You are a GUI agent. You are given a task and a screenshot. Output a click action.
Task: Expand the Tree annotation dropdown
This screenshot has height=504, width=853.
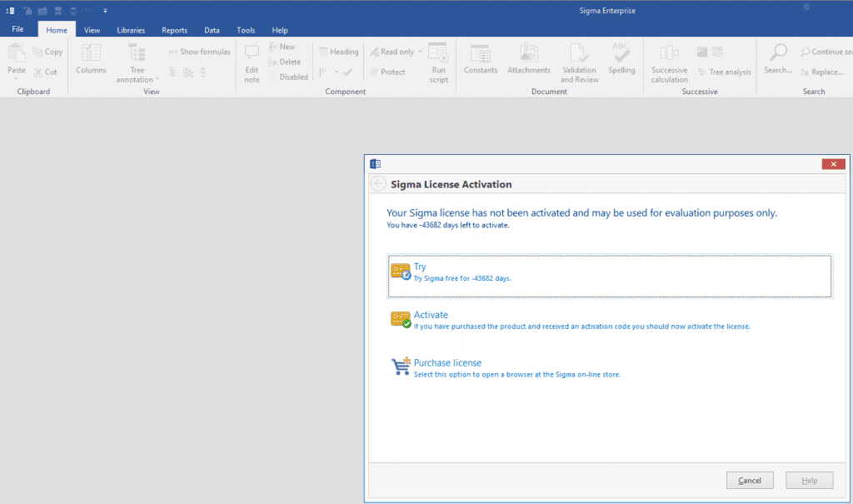click(x=157, y=80)
